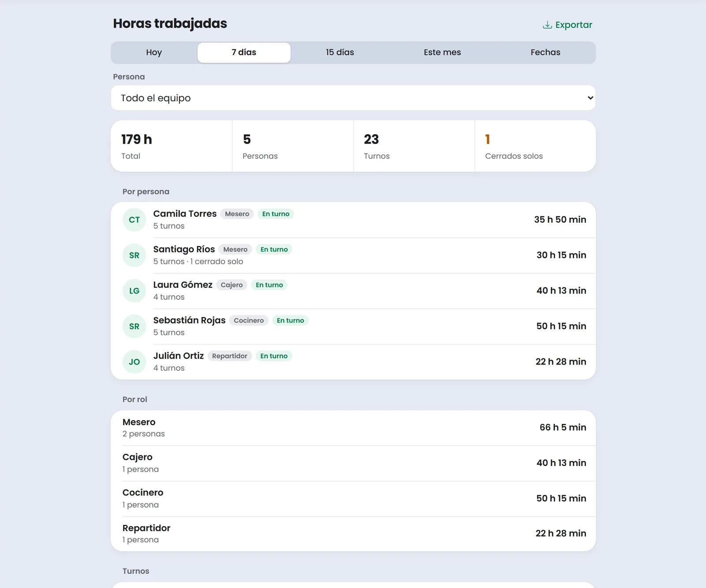Select Julián Ortiz name

(178, 356)
